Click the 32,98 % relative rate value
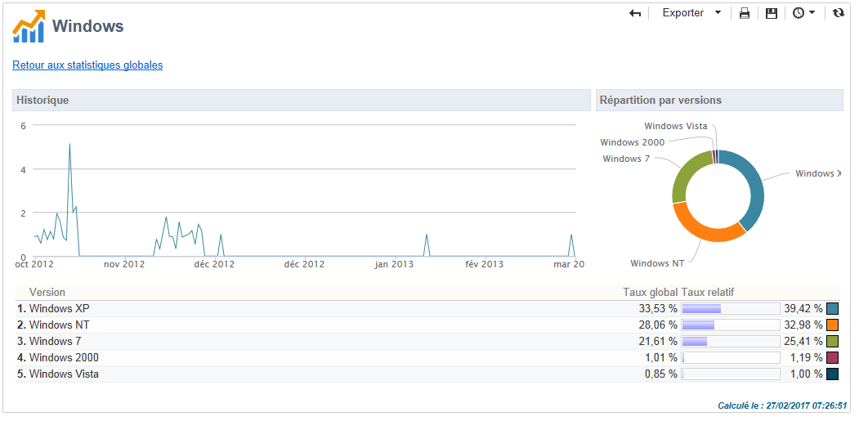The width and height of the screenshot is (868, 430). (x=803, y=325)
